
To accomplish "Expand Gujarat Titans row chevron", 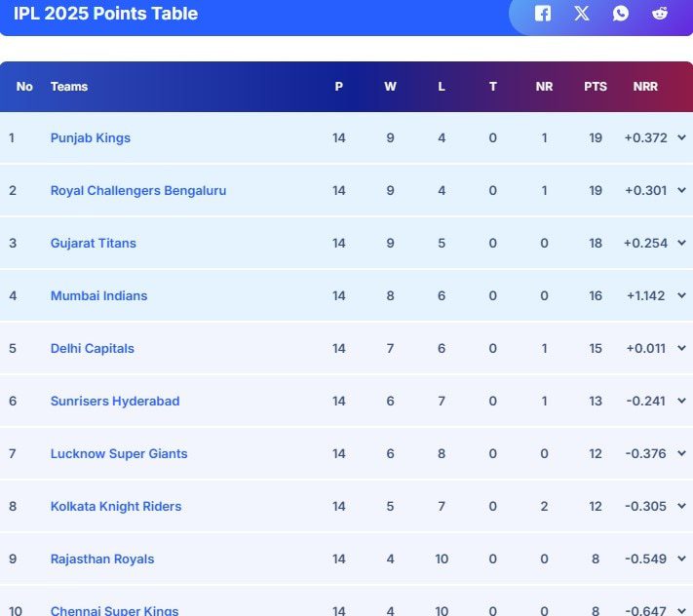I will coord(681,243).
